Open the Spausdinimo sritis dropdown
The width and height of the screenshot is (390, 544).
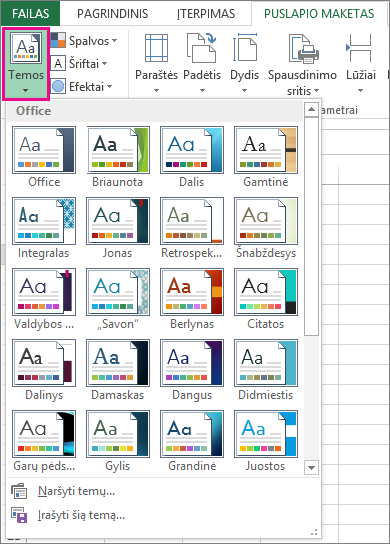tap(302, 64)
